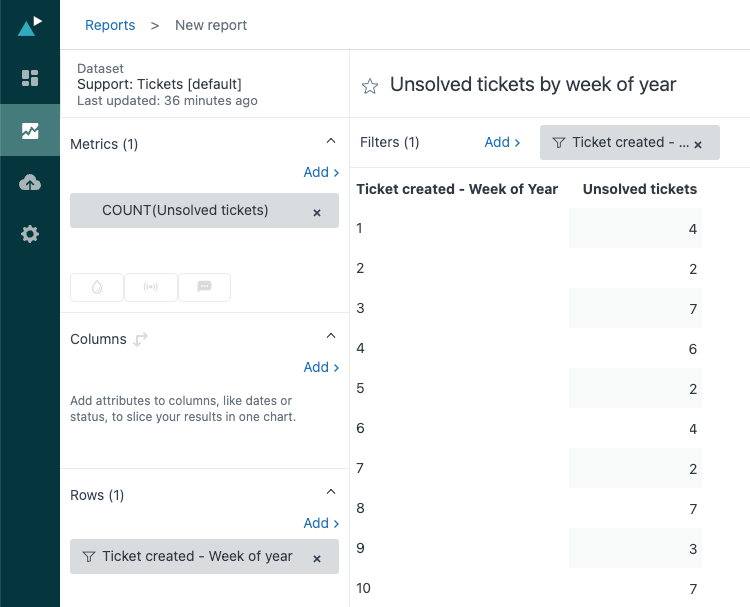Star the Unsolved tickets report as favorite
This screenshot has width=750, height=607.
tap(370, 86)
